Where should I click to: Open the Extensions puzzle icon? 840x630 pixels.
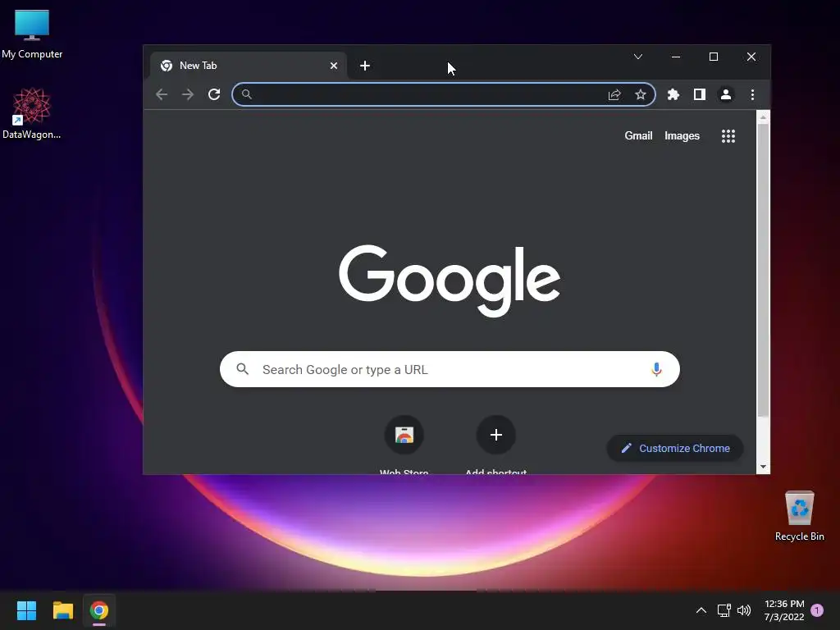[x=673, y=94]
